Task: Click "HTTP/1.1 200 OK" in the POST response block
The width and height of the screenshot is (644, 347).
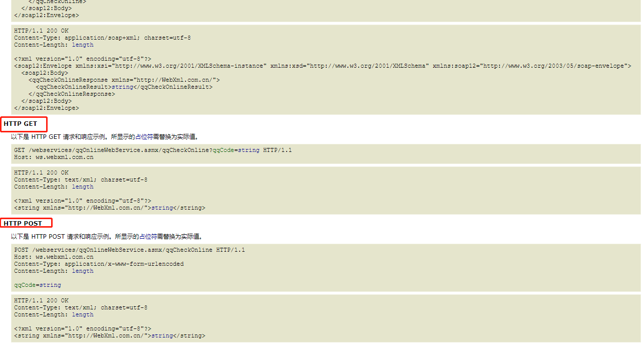Action: pos(41,301)
